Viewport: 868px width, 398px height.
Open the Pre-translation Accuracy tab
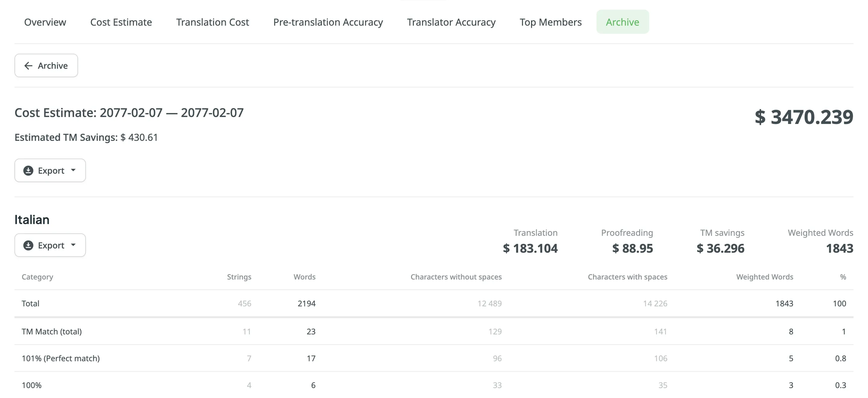328,22
